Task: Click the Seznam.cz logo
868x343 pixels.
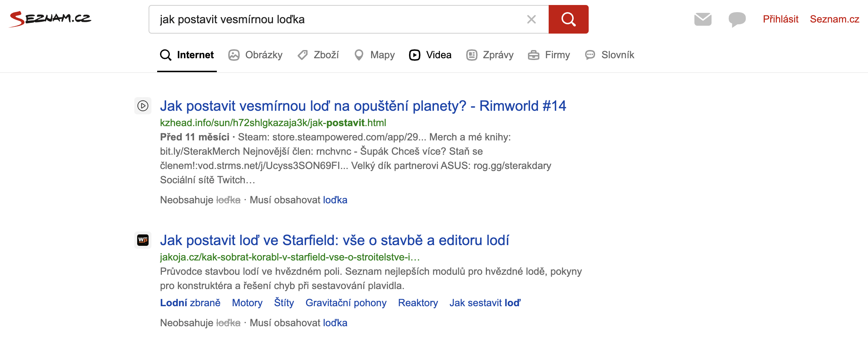Action: pos(50,19)
